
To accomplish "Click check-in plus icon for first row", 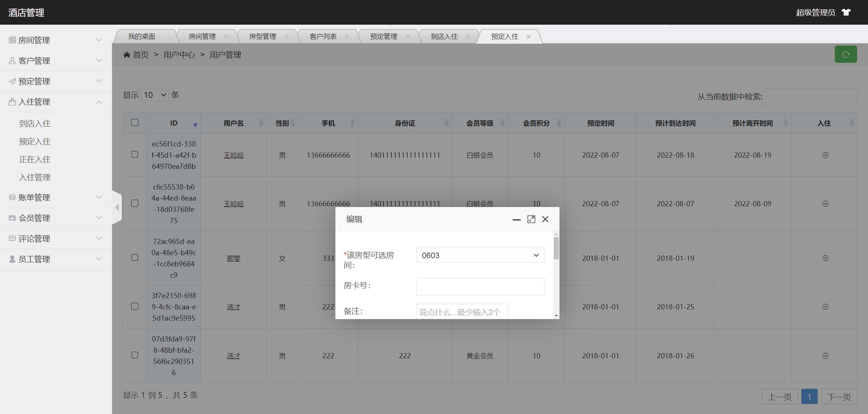I will point(825,155).
